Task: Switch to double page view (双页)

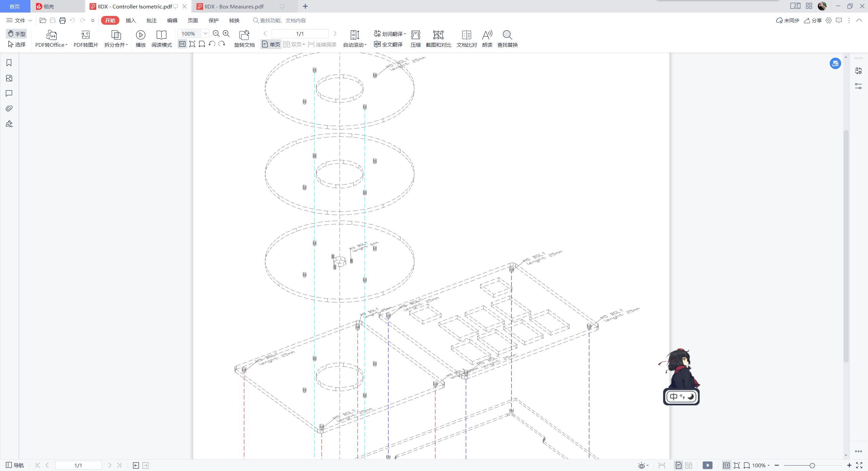Action: click(x=294, y=44)
